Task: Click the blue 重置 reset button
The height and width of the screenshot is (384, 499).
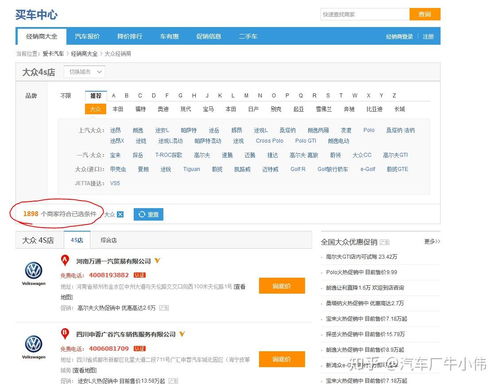Action: 148,214
